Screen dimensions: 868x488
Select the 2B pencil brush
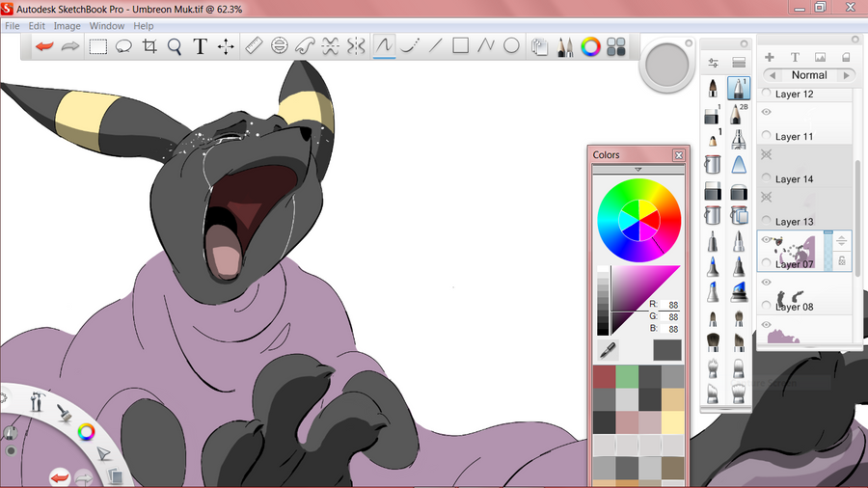[x=738, y=114]
